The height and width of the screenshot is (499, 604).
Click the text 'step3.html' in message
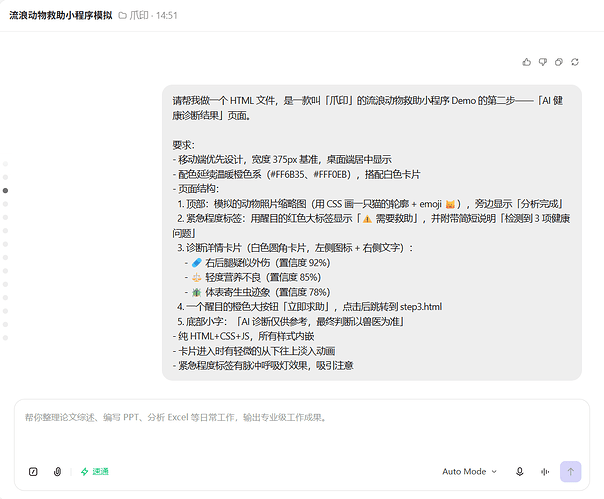(421, 307)
